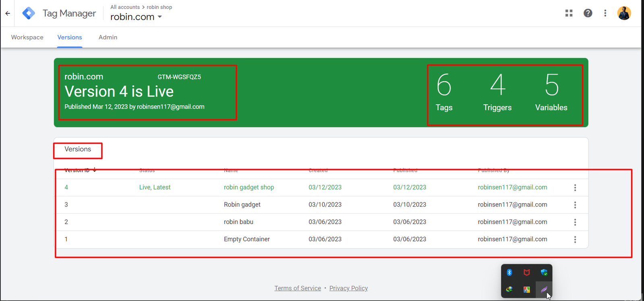Click version name robin babu
The height and width of the screenshot is (301, 644).
(x=239, y=222)
